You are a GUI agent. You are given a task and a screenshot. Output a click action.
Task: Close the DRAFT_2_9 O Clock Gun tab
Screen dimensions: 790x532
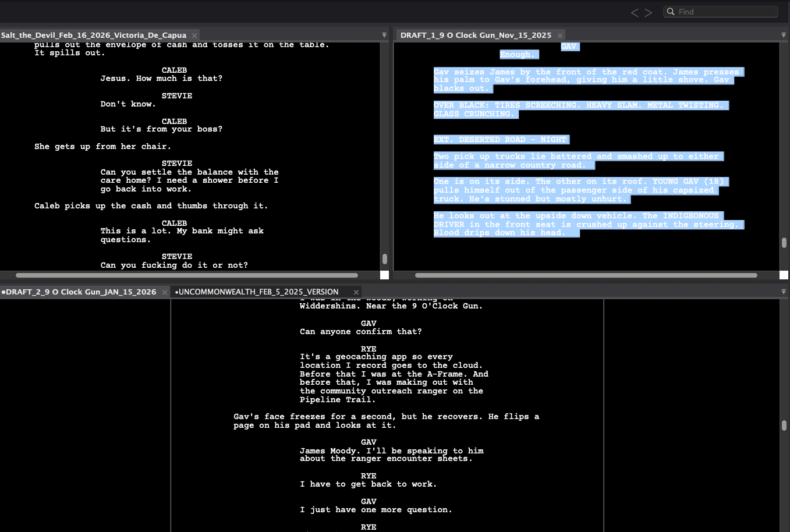click(x=165, y=292)
